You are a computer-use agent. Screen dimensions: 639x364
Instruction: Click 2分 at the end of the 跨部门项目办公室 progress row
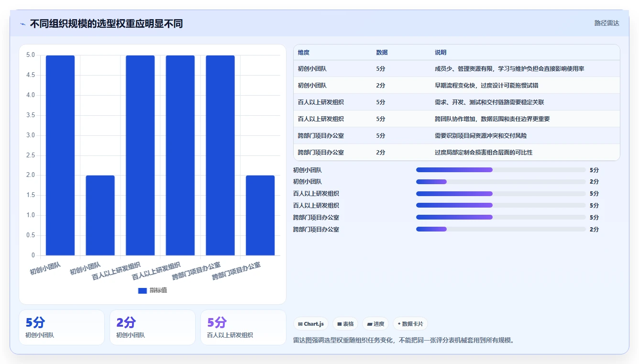pyautogui.click(x=594, y=229)
